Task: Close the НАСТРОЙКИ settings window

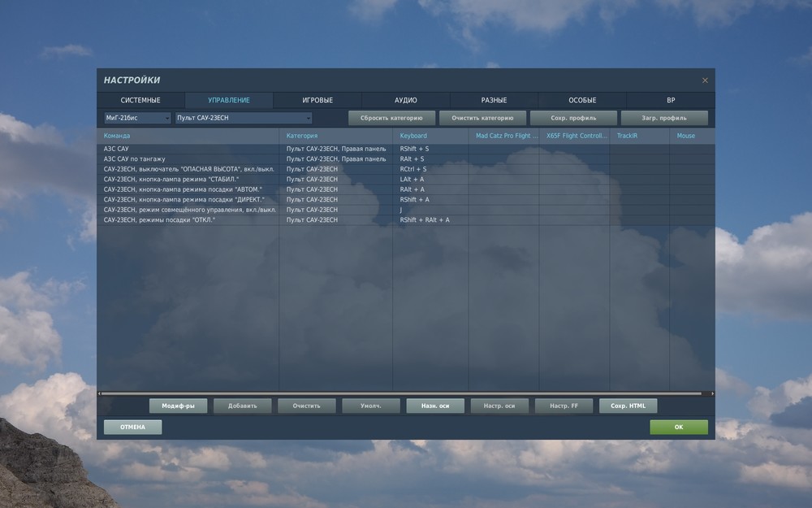Action: (x=705, y=80)
